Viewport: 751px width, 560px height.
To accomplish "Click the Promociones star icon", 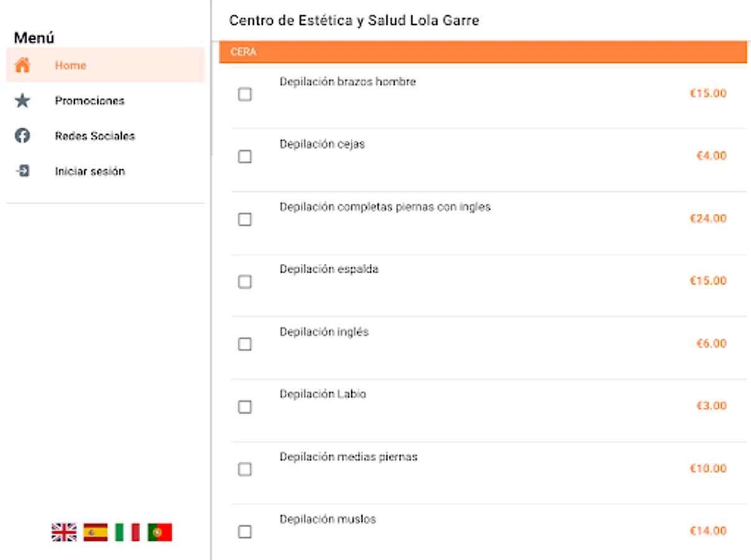I will pos(22,101).
